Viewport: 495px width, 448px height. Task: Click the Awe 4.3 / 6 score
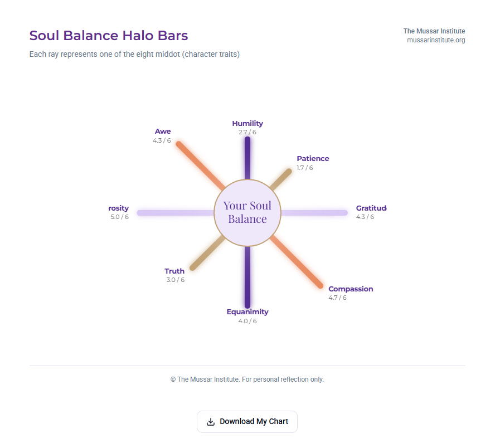click(162, 141)
